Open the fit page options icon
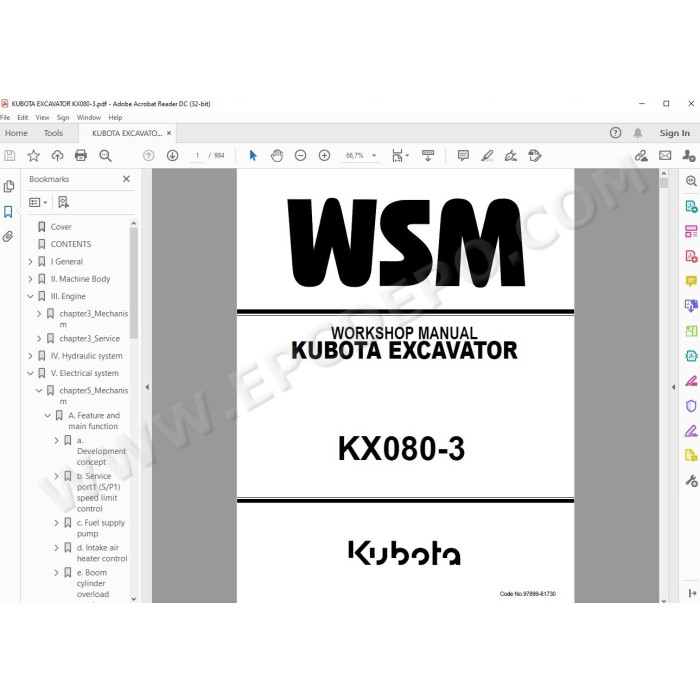Viewport: 700px width, 700px height. [x=400, y=155]
